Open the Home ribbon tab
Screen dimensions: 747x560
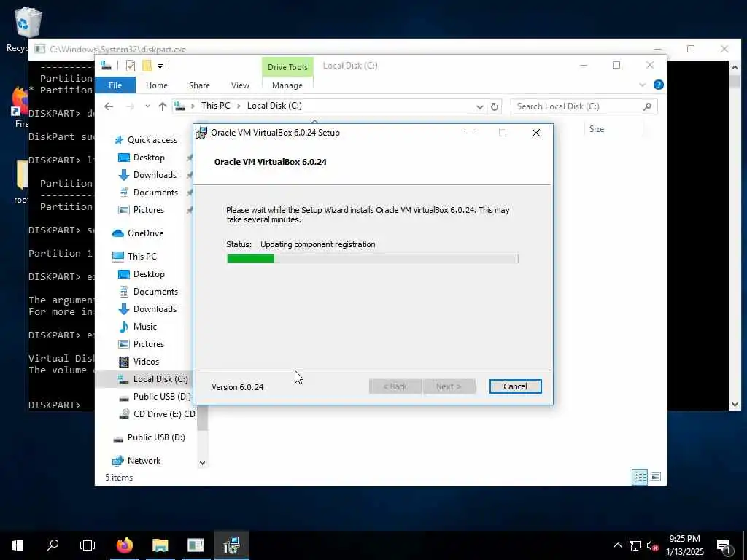click(x=157, y=85)
